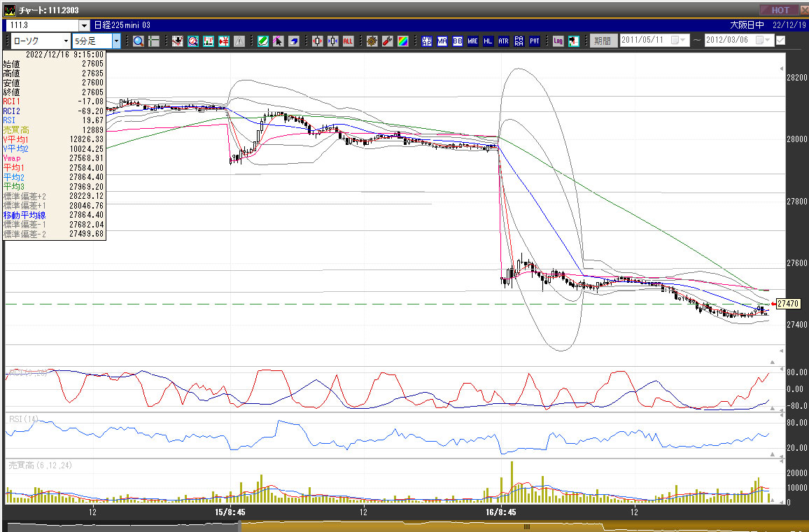
Task: Open the symbol code 111.3 dropdown arrow
Action: pos(85,25)
